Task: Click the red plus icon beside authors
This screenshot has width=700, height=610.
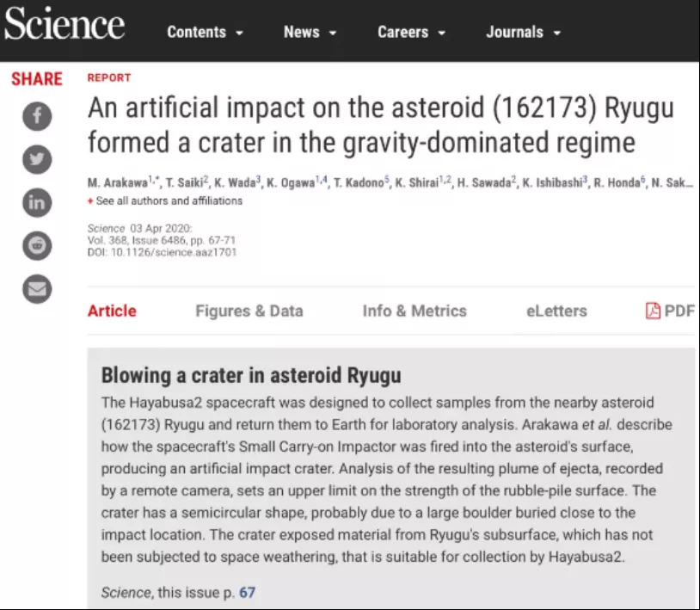Action: (90, 201)
